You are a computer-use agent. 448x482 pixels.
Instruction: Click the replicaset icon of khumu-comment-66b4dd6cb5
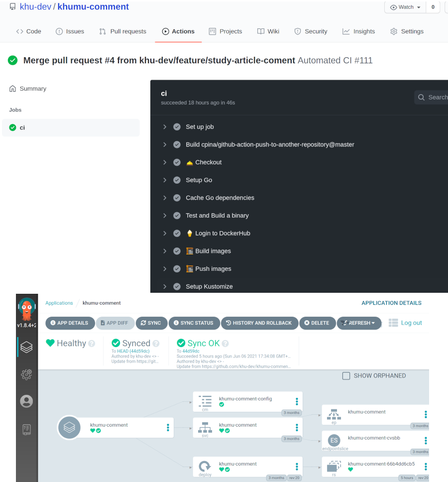(x=334, y=467)
